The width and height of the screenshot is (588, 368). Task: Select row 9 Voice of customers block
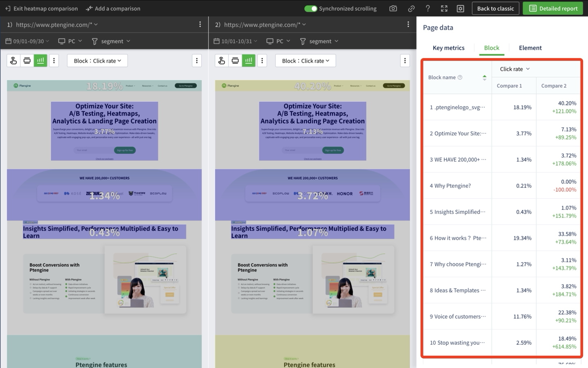tap(501, 316)
